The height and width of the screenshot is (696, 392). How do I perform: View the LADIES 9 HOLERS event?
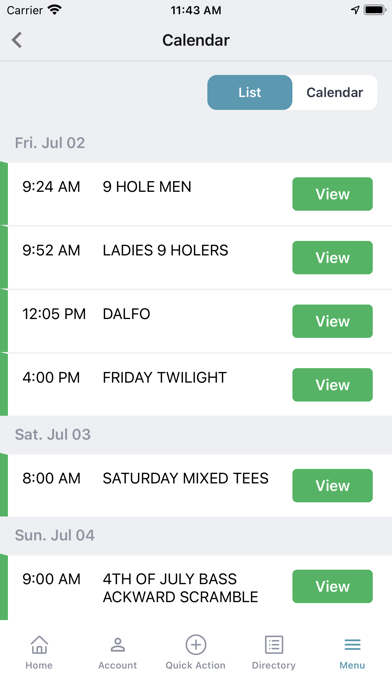[x=333, y=257]
